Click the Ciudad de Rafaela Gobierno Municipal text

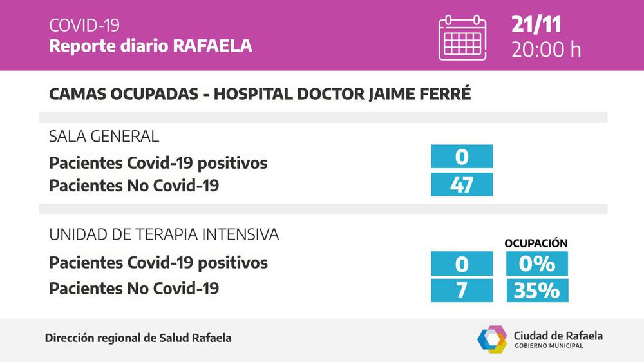pos(558,339)
